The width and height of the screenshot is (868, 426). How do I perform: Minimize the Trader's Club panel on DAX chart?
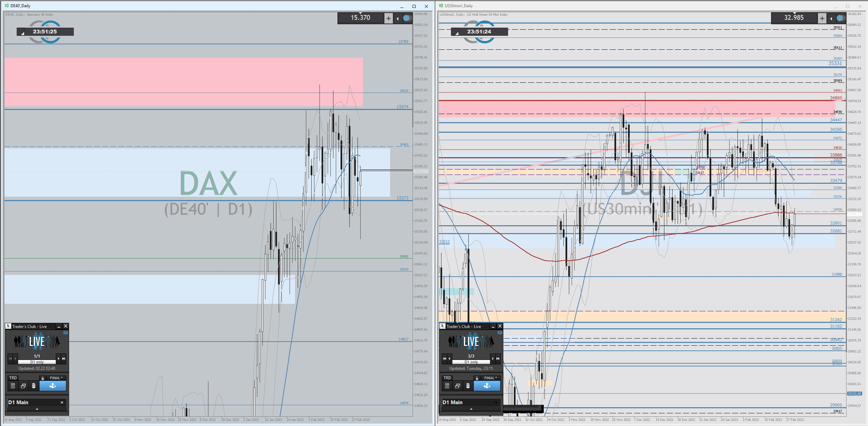pyautogui.click(x=59, y=326)
